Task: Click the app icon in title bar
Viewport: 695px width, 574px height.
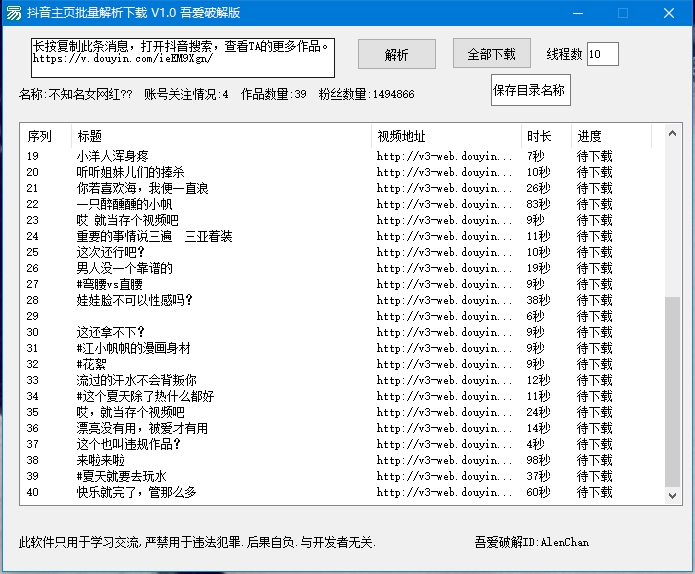Action: (14, 13)
